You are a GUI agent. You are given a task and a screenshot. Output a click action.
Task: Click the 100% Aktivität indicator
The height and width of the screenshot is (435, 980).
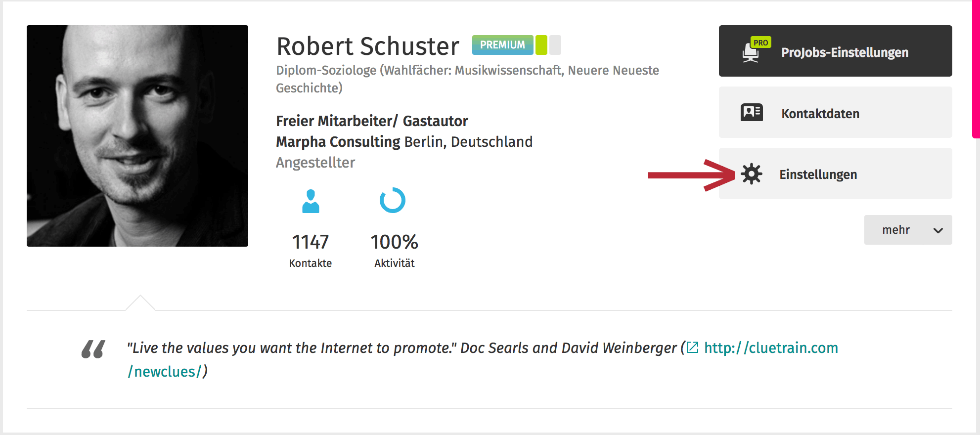pos(394,251)
